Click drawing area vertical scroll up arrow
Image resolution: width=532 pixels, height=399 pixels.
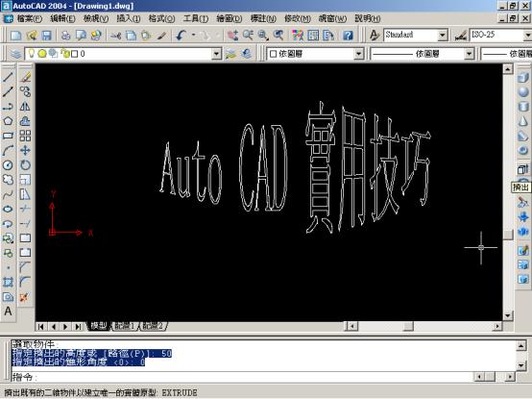508,69
